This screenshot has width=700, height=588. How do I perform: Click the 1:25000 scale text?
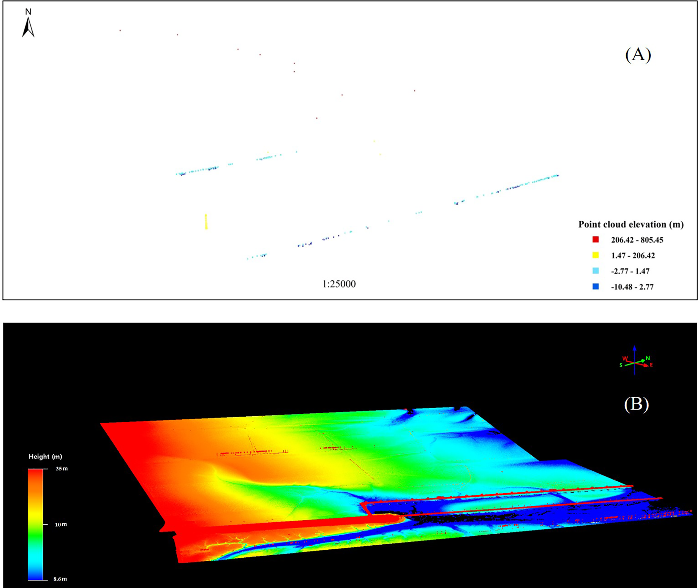click(339, 284)
